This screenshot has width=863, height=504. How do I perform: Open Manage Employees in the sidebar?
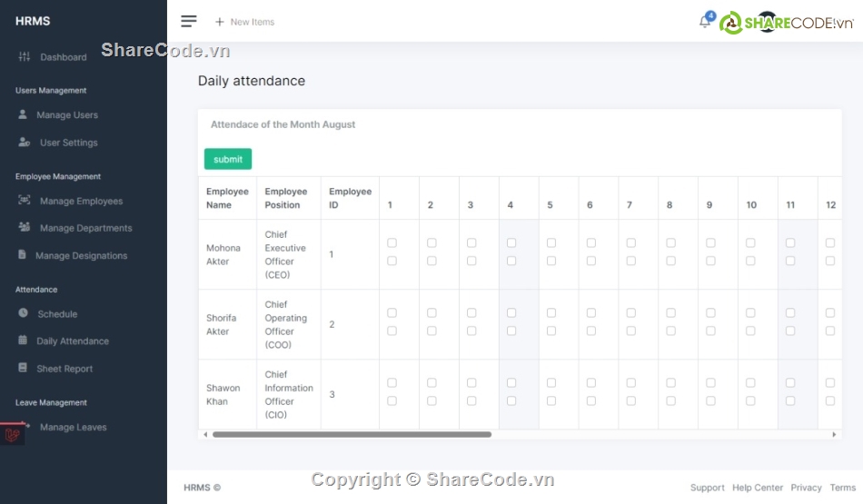tap(81, 202)
